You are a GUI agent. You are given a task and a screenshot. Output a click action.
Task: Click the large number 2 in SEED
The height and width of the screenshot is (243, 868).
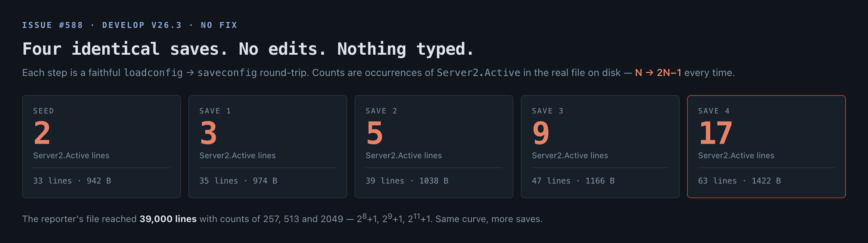point(42,133)
